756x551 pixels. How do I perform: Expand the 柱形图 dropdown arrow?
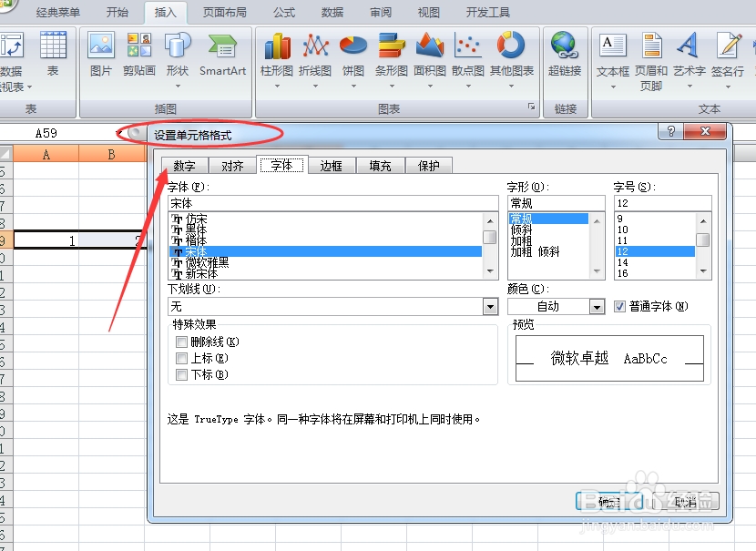tap(277, 87)
